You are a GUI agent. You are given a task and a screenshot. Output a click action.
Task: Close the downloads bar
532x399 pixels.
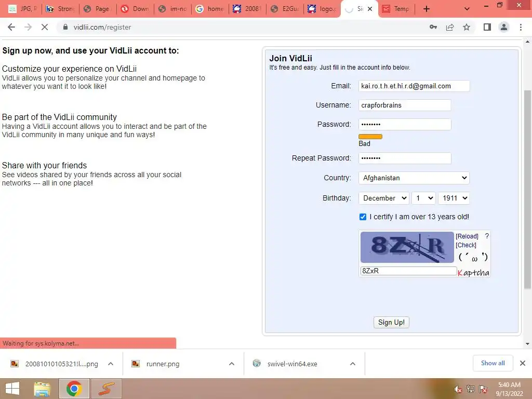coord(523,363)
